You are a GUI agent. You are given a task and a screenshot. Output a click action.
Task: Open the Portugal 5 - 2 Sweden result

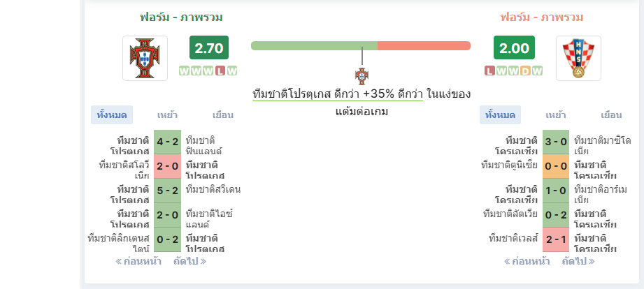168,191
